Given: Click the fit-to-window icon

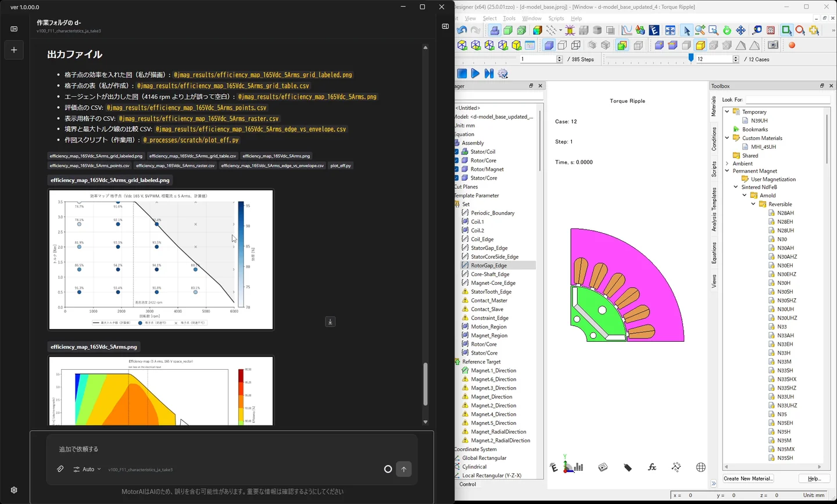Looking at the screenshot, I should 670,30.
